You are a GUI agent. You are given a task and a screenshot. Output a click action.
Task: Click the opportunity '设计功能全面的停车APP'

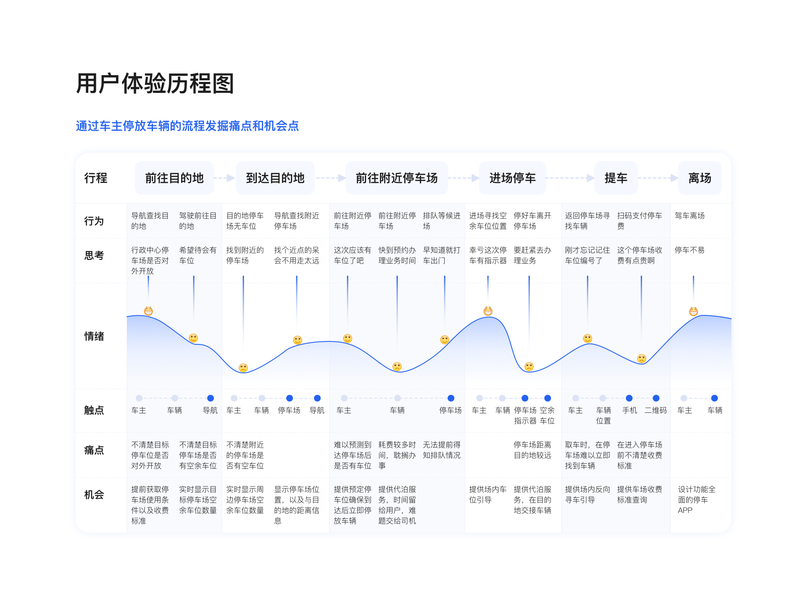tap(696, 500)
